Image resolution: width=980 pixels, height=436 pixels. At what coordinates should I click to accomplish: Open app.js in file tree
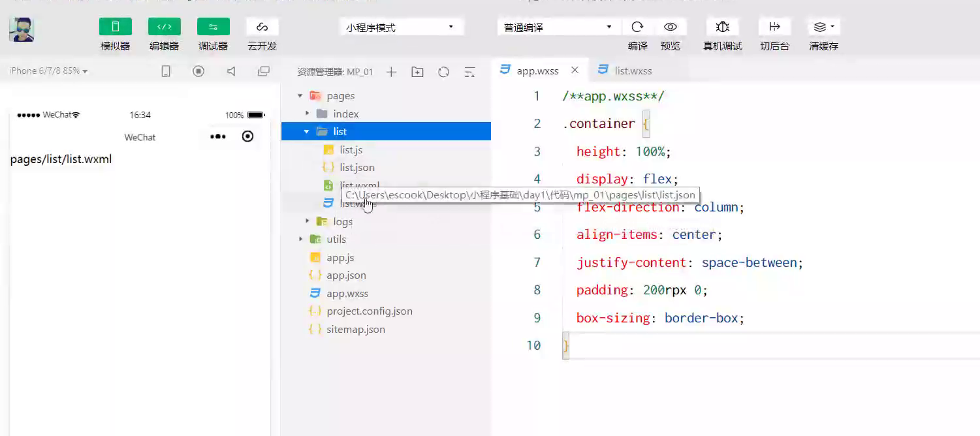(x=386, y=257)
